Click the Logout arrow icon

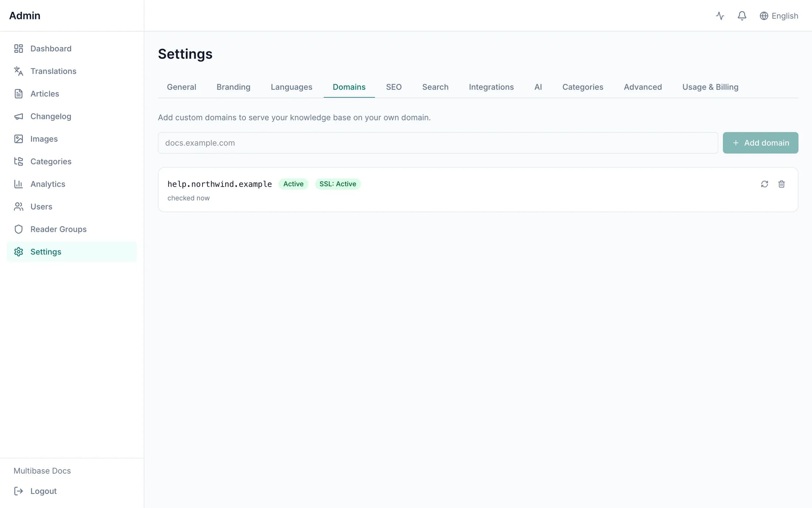coord(18,491)
